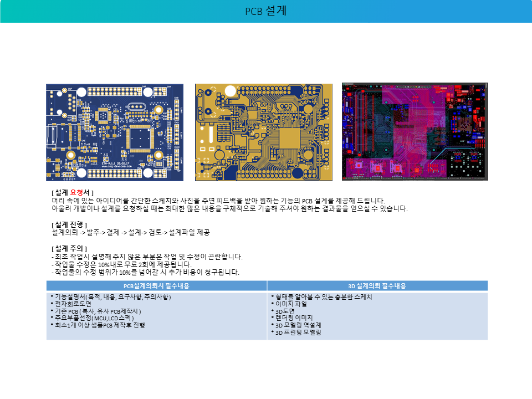532x399 pixels.
Task: Click the line starting '머리 속에 있는 아이디어를'
Action: click(218, 201)
